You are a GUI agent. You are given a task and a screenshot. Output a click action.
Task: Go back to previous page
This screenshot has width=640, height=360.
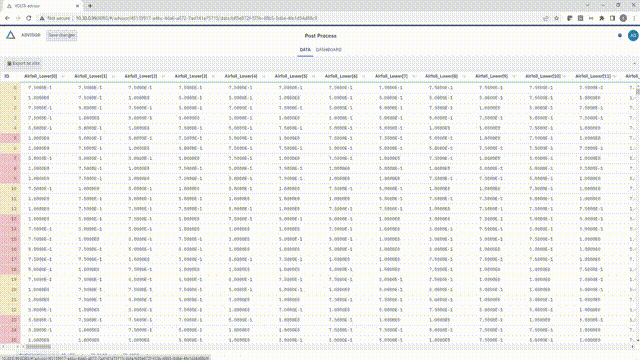[x=7, y=18]
